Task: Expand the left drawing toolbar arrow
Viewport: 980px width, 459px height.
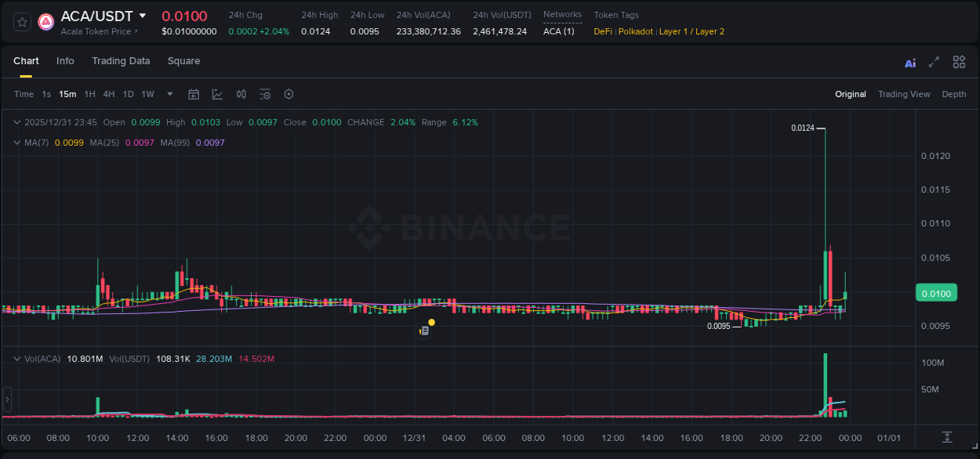Action: tap(6, 399)
